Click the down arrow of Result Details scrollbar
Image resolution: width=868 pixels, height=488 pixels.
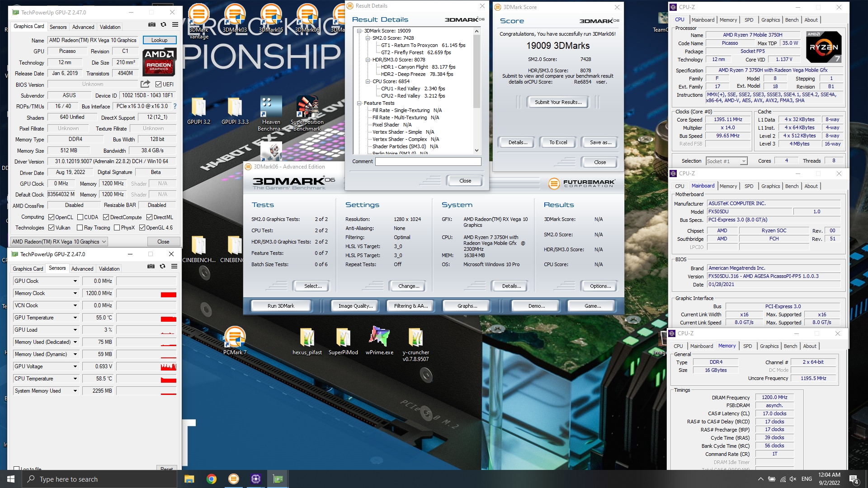coord(476,150)
